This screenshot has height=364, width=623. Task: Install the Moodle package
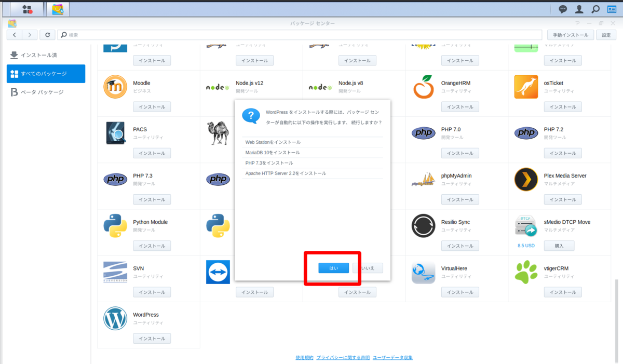pyautogui.click(x=152, y=107)
